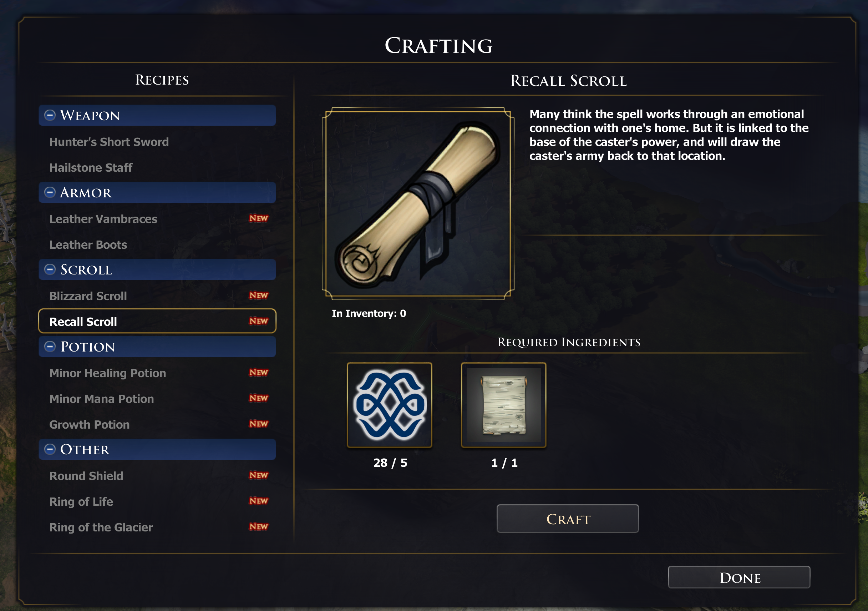Click the blue knot rune ingredient icon
The width and height of the screenshot is (868, 611).
[x=389, y=405]
